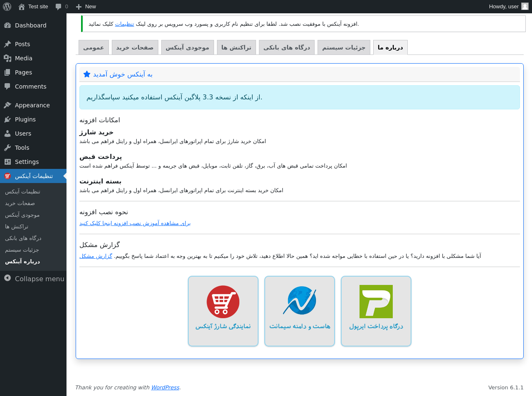Click the Settings sliders icon
The width and height of the screenshot is (532, 396).
coord(7,162)
